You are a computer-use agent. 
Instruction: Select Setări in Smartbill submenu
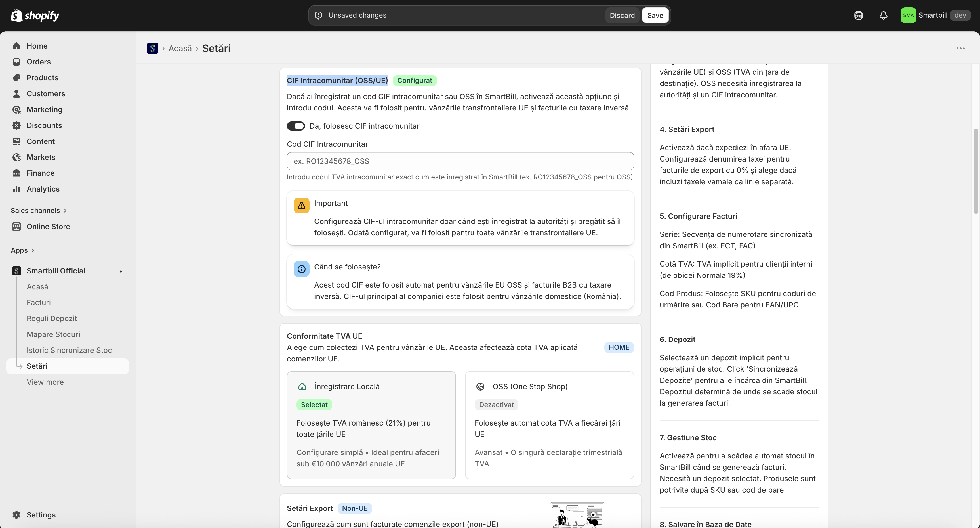click(68, 366)
